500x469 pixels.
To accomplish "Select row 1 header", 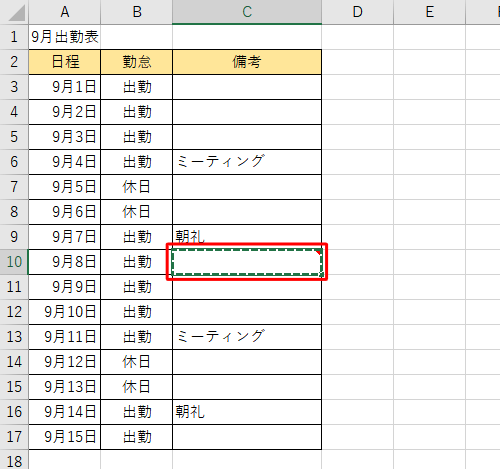I will click(14, 37).
